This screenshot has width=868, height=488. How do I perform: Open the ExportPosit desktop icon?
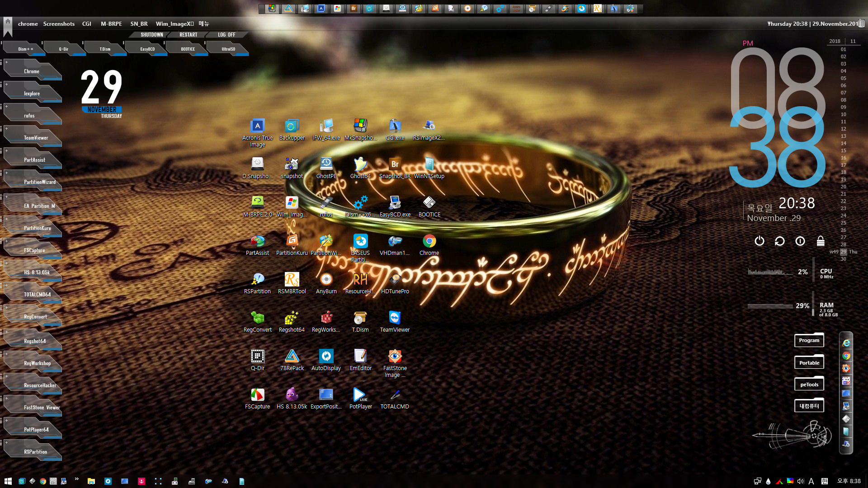click(326, 399)
